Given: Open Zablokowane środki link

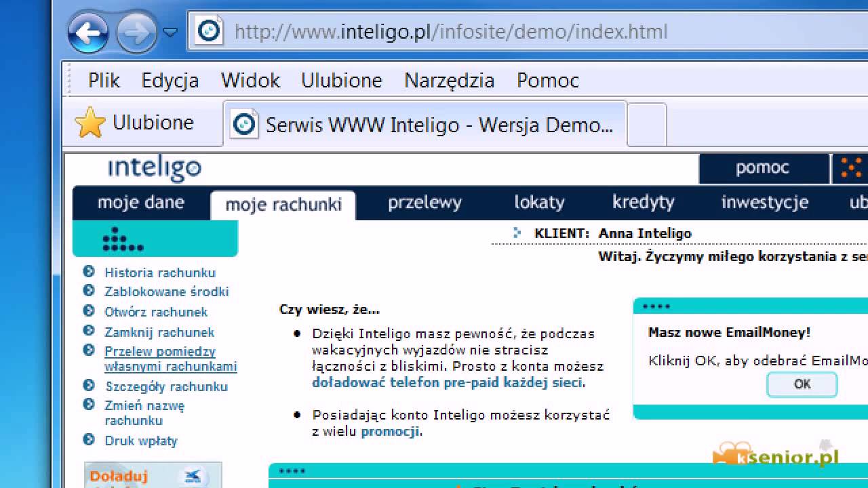Looking at the screenshot, I should point(167,291).
